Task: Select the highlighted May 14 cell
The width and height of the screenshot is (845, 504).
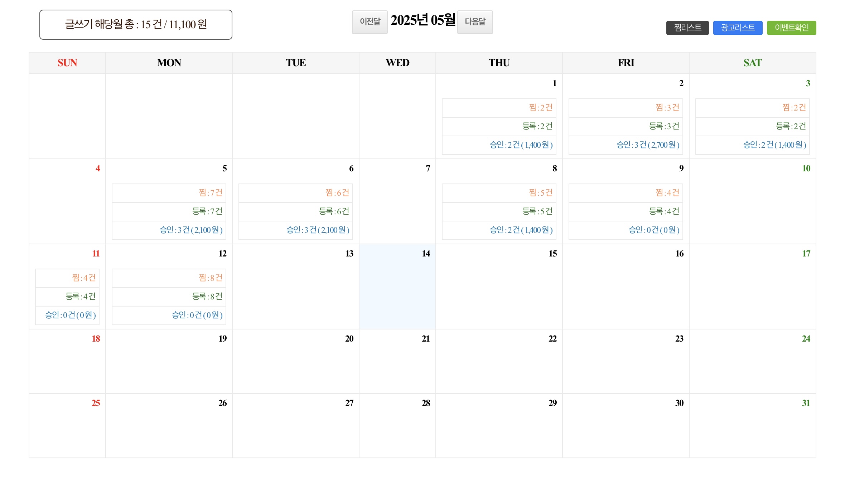Action: tap(397, 286)
